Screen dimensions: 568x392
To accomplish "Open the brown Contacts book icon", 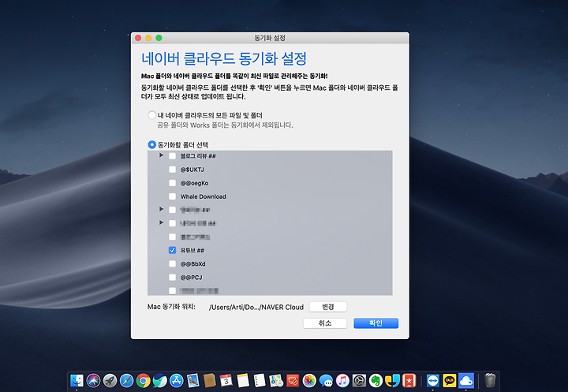I will (x=210, y=381).
